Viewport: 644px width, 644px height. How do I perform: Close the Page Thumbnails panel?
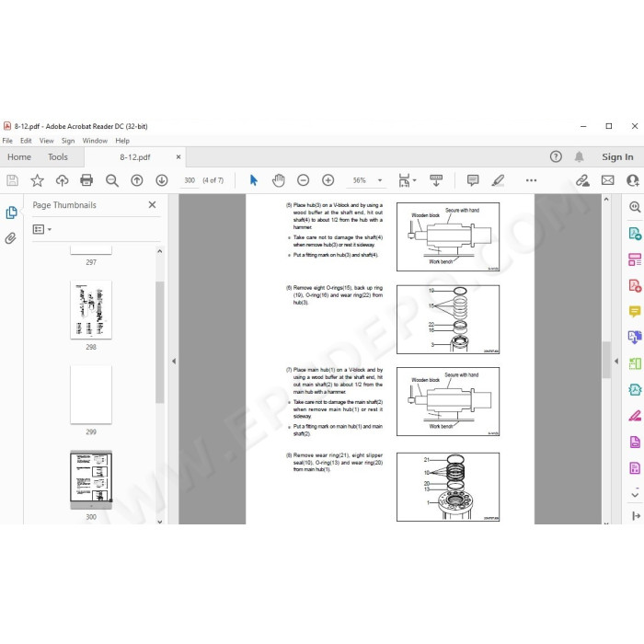coord(152,204)
